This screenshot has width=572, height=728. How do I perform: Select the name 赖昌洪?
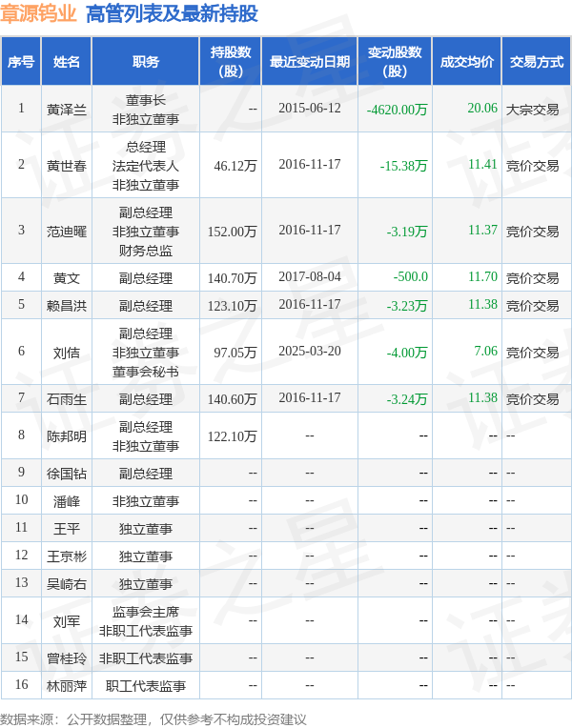(x=67, y=306)
